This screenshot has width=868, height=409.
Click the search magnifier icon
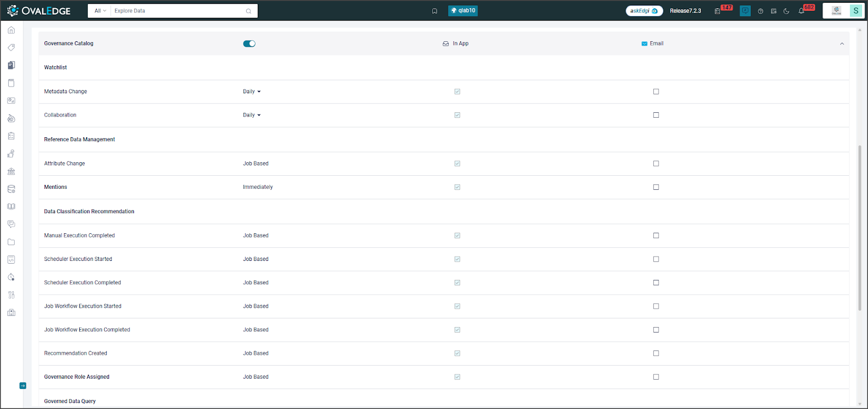[248, 11]
